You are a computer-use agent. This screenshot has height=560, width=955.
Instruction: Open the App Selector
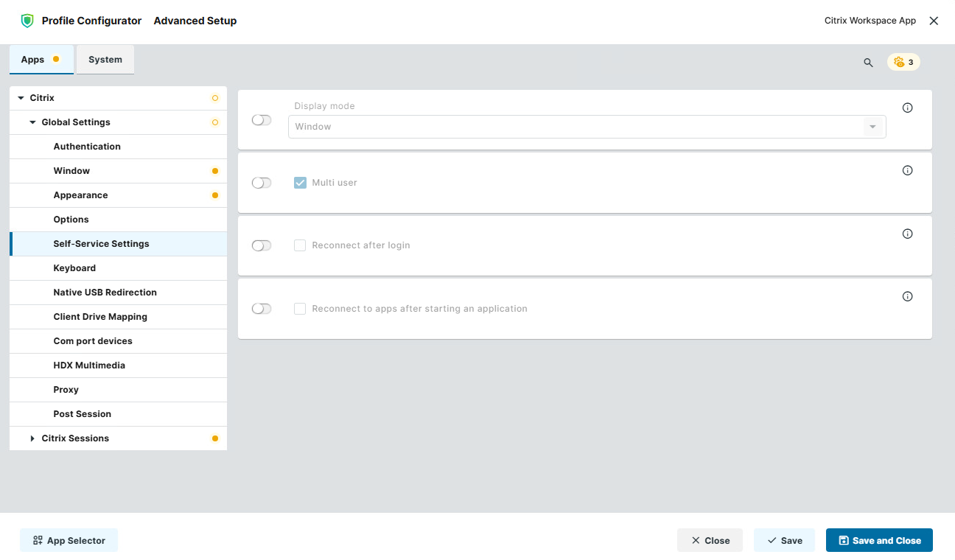[69, 540]
